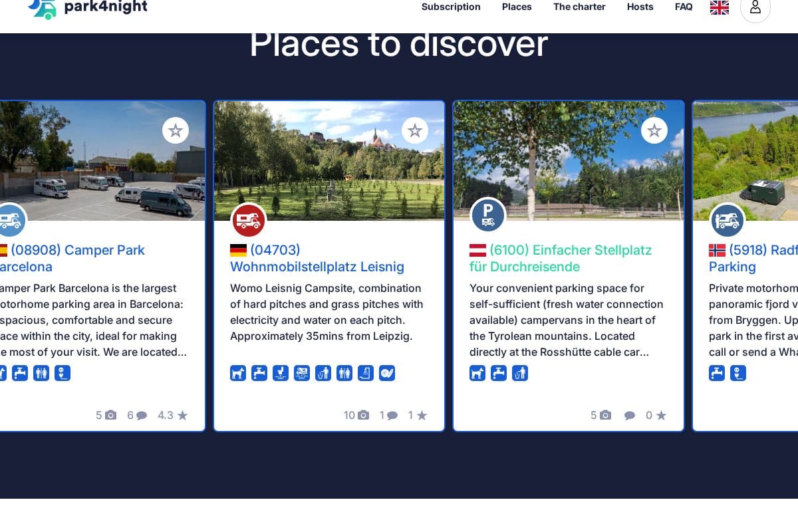Click the 4.3 star rating on Barcelona
The width and height of the screenshot is (798, 532).
(173, 415)
